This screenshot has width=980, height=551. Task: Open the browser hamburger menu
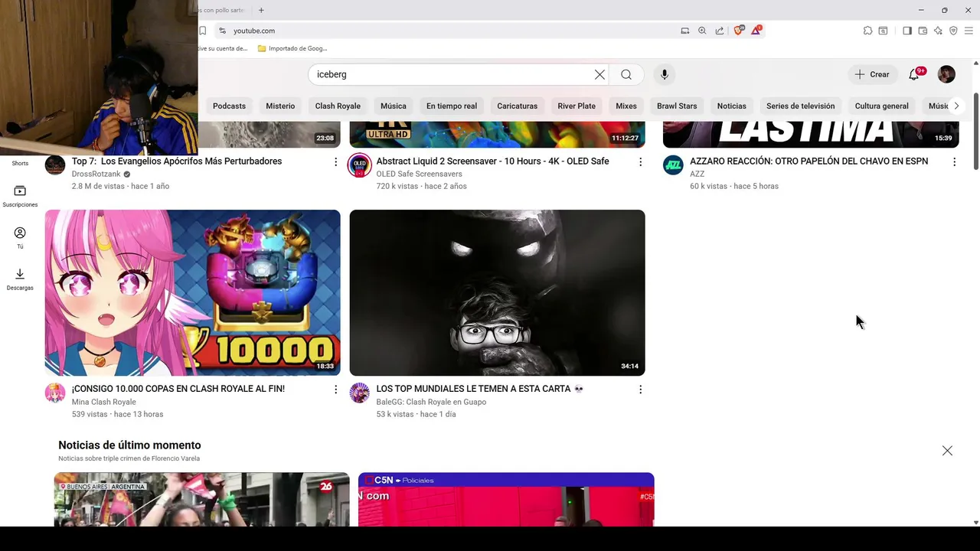[x=969, y=31]
